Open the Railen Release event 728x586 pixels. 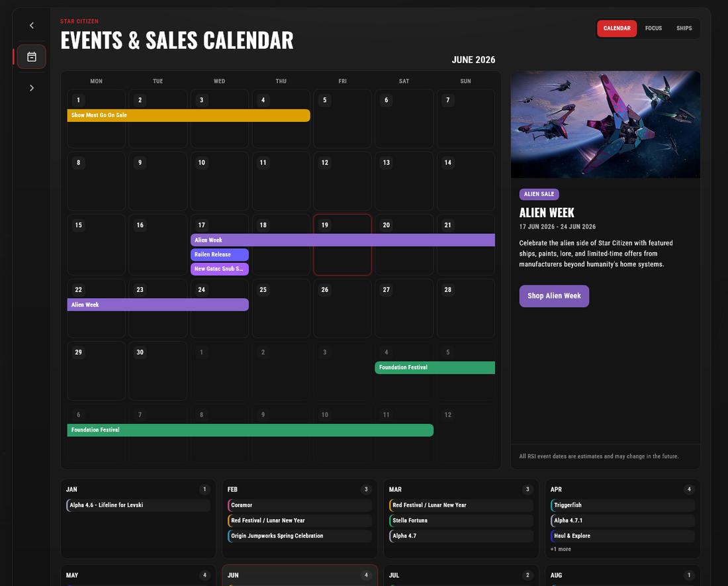[x=220, y=254]
